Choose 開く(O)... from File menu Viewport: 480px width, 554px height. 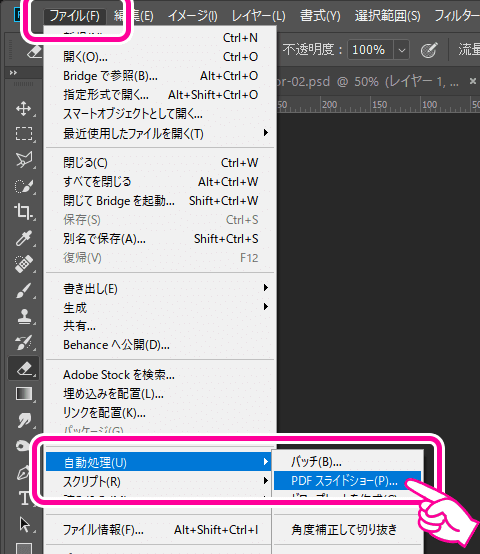tap(160, 57)
